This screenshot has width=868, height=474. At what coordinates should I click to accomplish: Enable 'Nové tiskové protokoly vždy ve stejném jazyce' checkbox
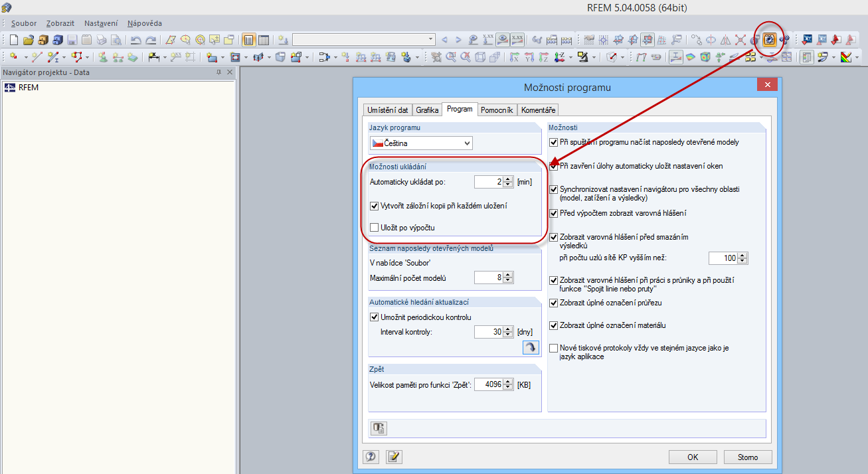554,348
